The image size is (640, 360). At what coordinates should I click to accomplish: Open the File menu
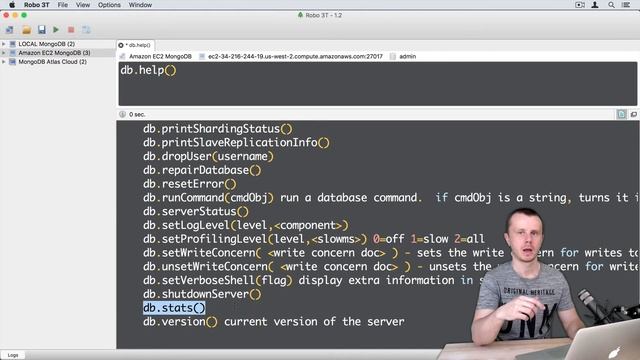(62, 5)
